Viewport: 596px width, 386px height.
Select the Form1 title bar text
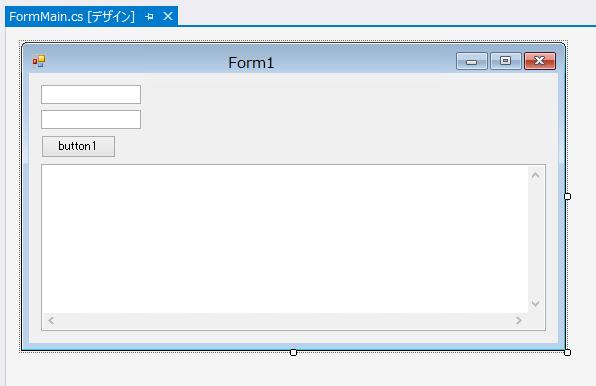coord(251,63)
